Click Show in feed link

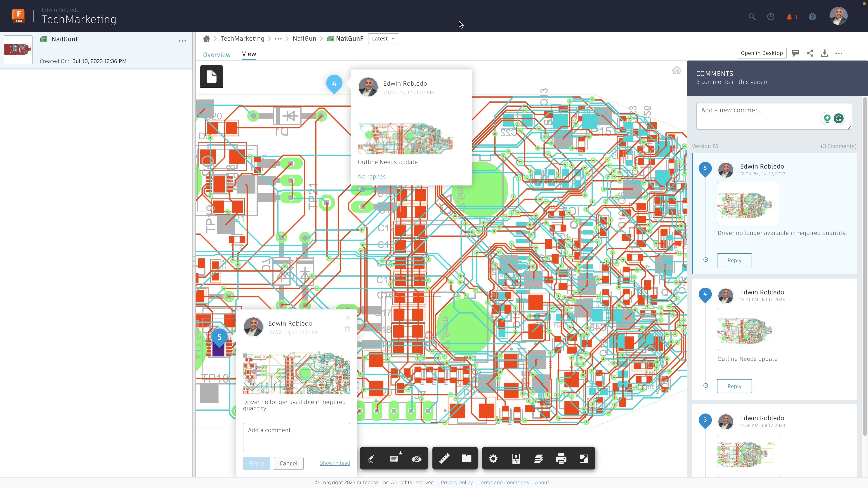point(335,463)
